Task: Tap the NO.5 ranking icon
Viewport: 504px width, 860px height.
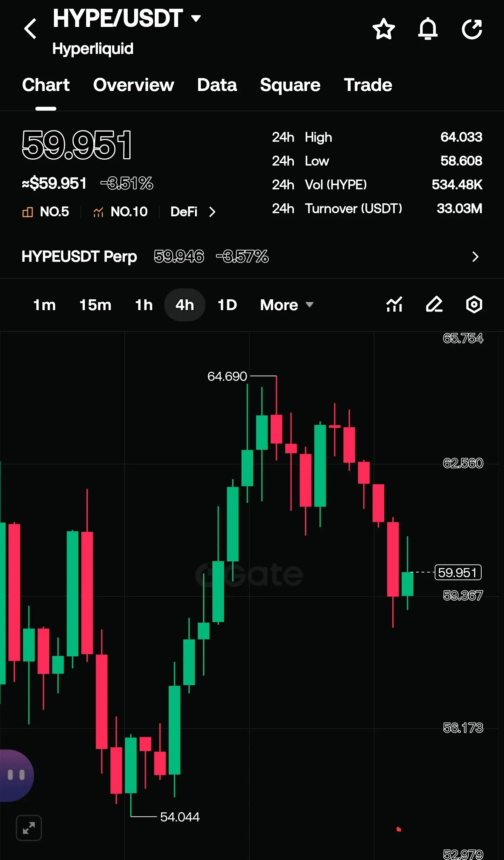Action: point(27,212)
